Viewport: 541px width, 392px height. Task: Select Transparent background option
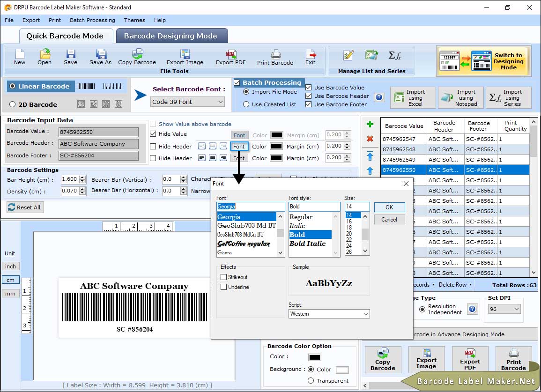[311, 381]
